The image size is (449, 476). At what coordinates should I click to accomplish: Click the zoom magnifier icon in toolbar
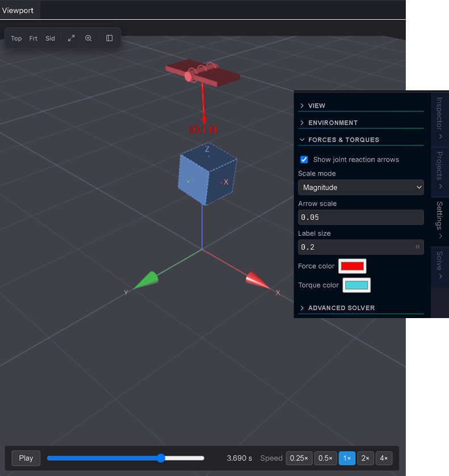click(x=89, y=38)
